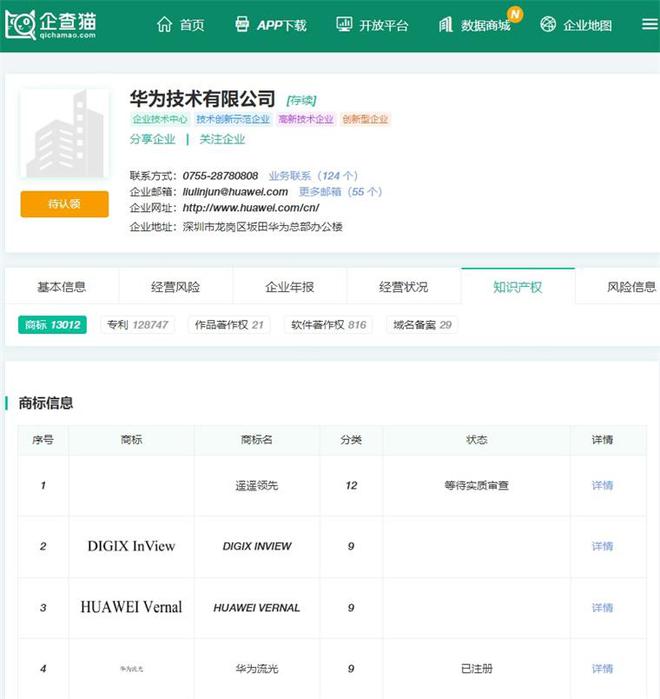This screenshot has height=699, width=660.
Task: Switch to the 经营状况 tab
Action: click(404, 287)
